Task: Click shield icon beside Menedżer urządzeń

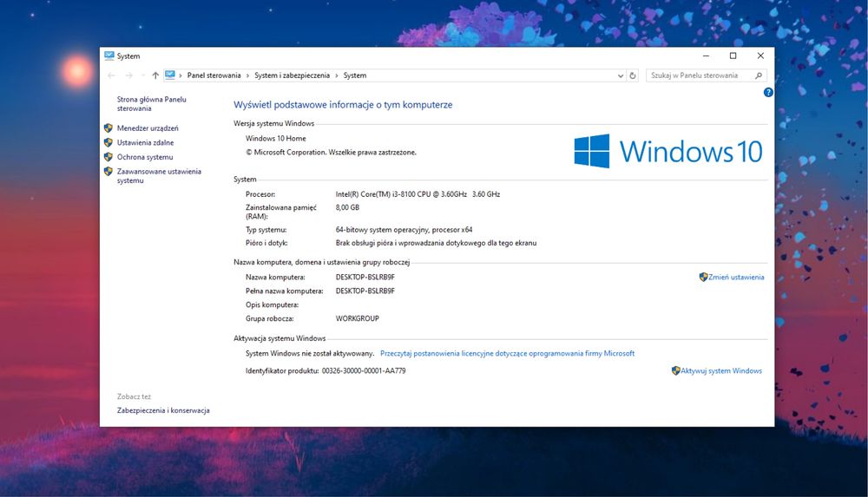Action: coord(108,128)
